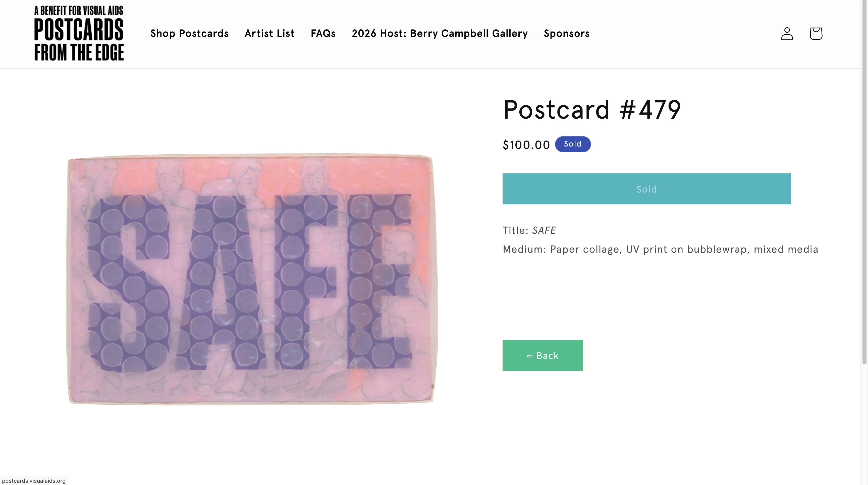This screenshot has height=485, width=868.
Task: Click the green Back button
Action: click(542, 356)
